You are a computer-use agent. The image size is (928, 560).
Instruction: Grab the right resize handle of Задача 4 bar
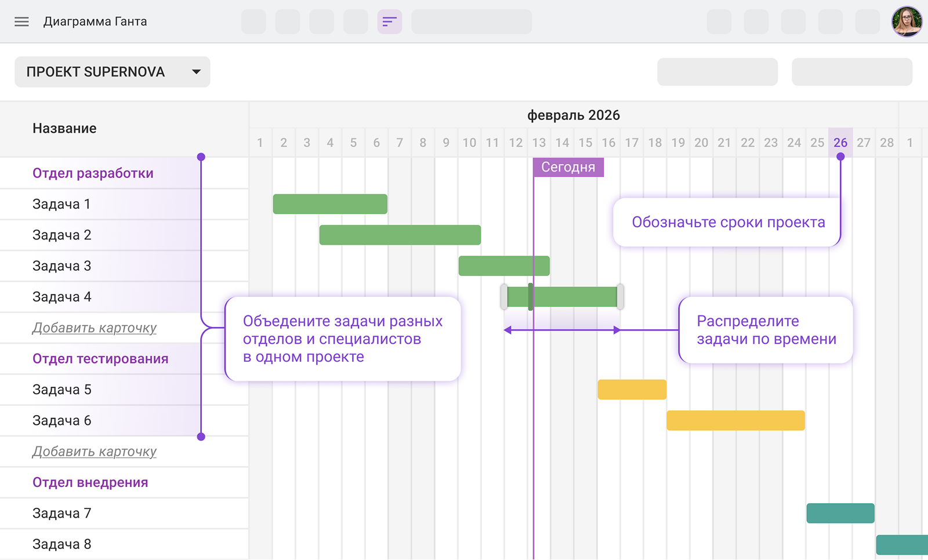[620, 297]
